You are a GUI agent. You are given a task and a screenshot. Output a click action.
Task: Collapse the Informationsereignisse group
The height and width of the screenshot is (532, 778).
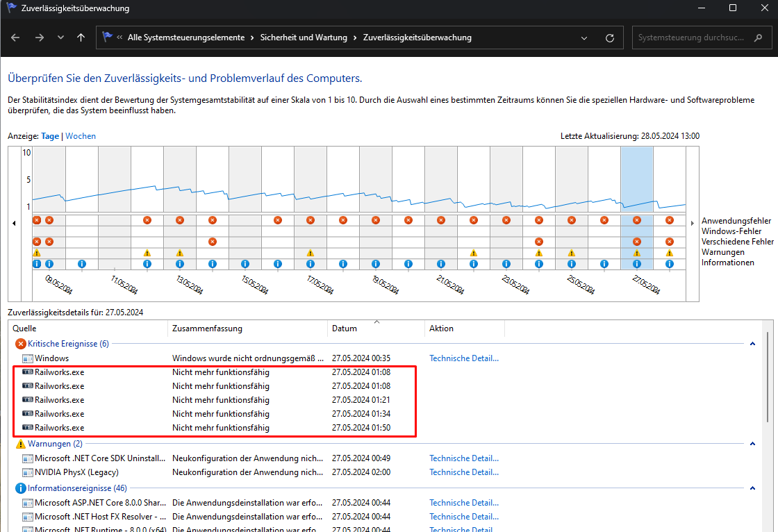tap(751, 488)
